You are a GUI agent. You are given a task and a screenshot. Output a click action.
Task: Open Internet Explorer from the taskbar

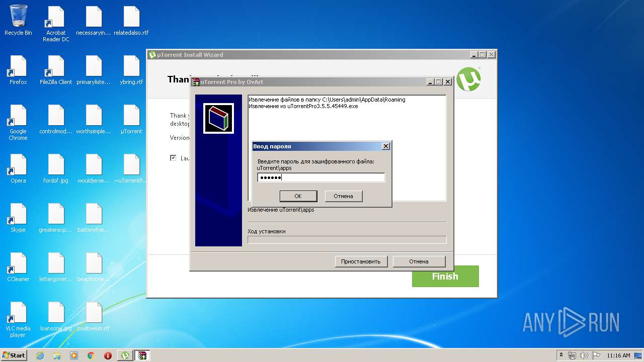40,355
